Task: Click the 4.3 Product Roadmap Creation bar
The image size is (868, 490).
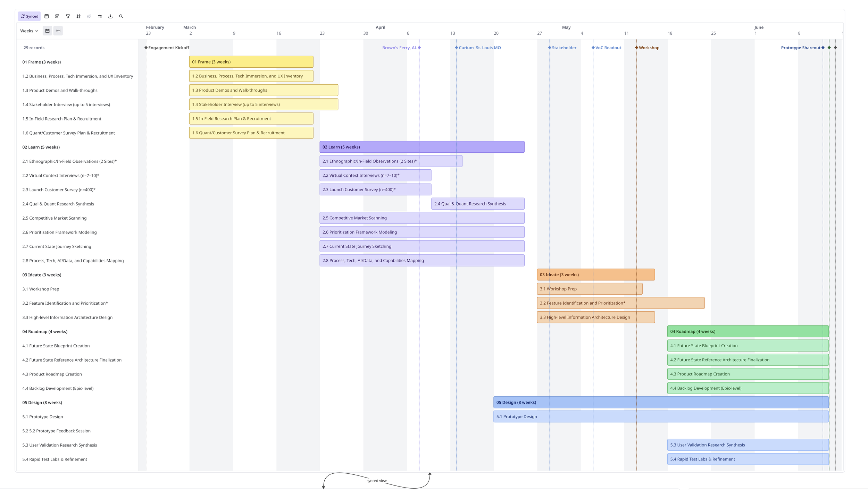Action: point(748,374)
